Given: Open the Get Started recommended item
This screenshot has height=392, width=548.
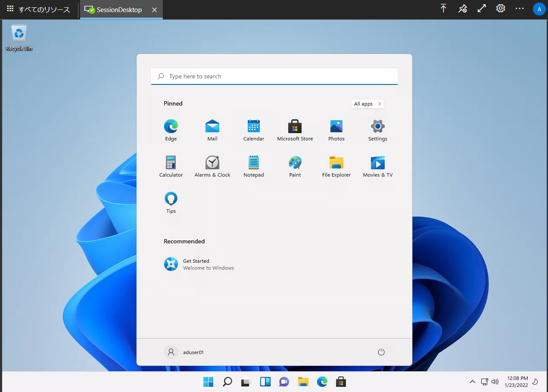Looking at the screenshot, I should click(199, 264).
